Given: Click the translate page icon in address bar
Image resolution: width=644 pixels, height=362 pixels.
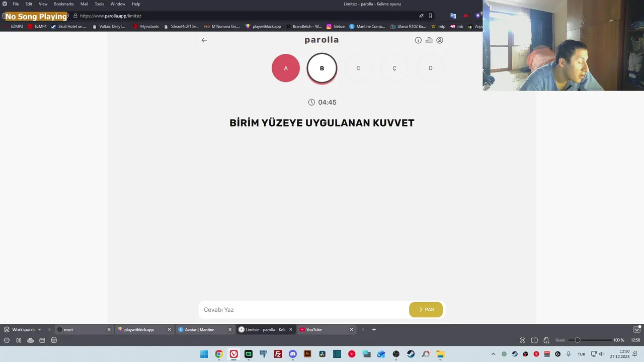Looking at the screenshot, I should (x=421, y=16).
